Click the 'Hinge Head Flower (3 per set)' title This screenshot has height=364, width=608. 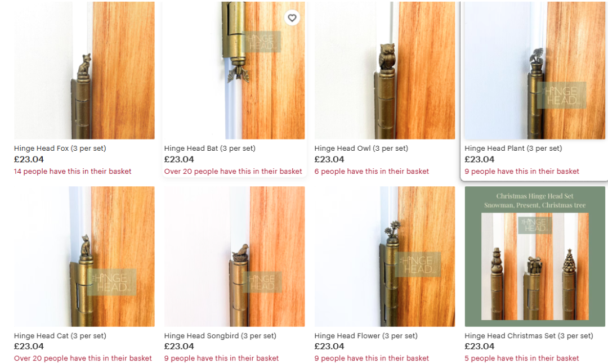pos(366,336)
